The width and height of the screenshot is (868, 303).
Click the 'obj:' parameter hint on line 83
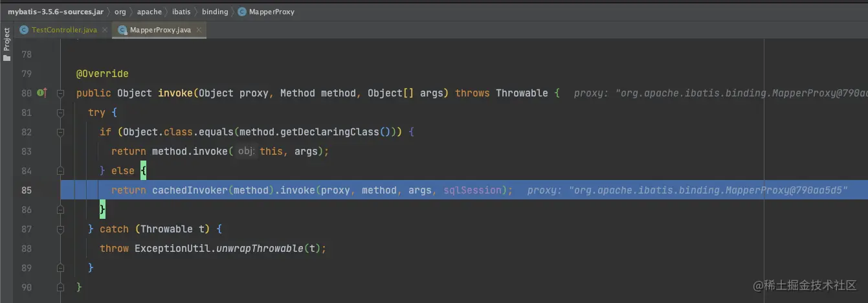pos(245,151)
